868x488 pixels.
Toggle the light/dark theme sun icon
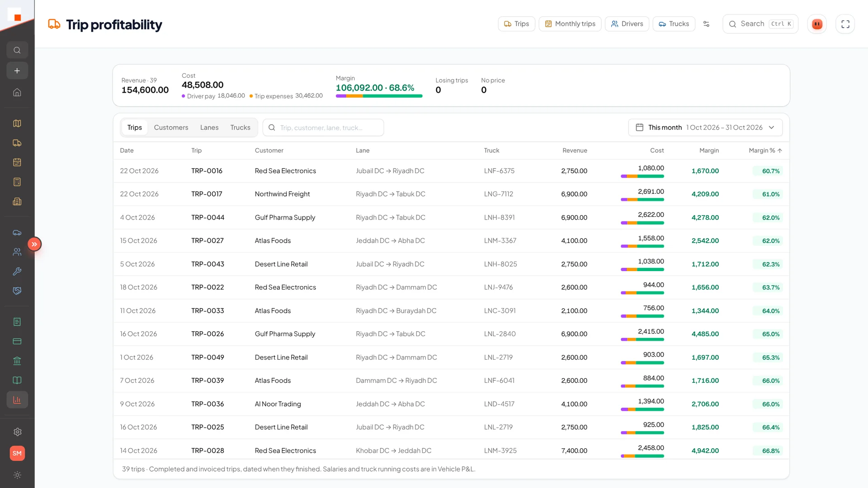17,475
